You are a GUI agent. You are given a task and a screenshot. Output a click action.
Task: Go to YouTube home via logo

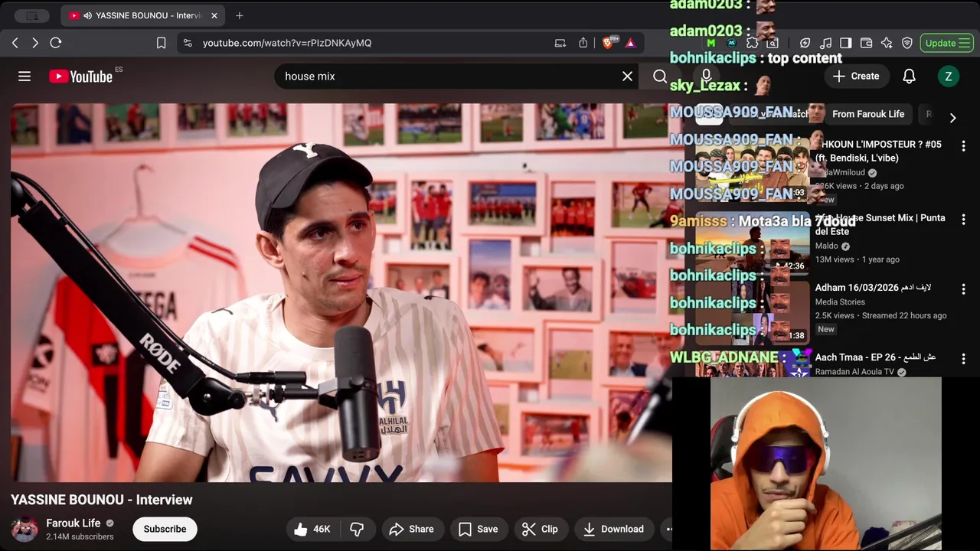click(80, 76)
